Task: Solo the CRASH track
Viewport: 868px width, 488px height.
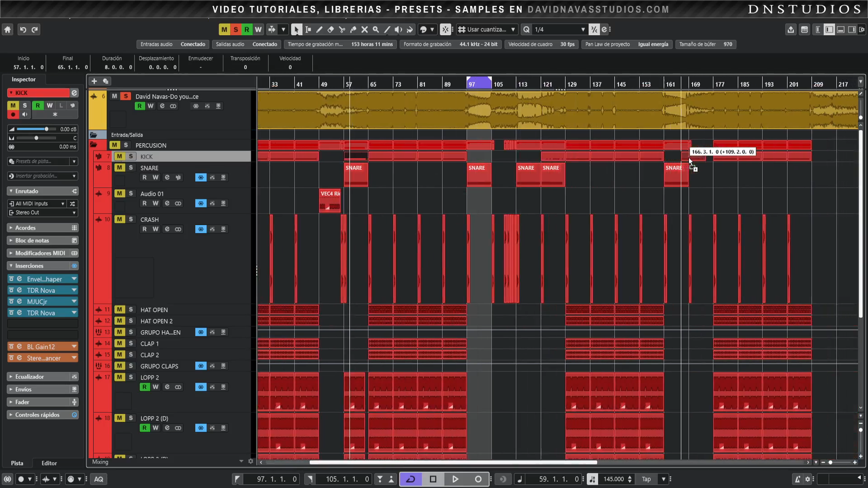Action: (131, 219)
